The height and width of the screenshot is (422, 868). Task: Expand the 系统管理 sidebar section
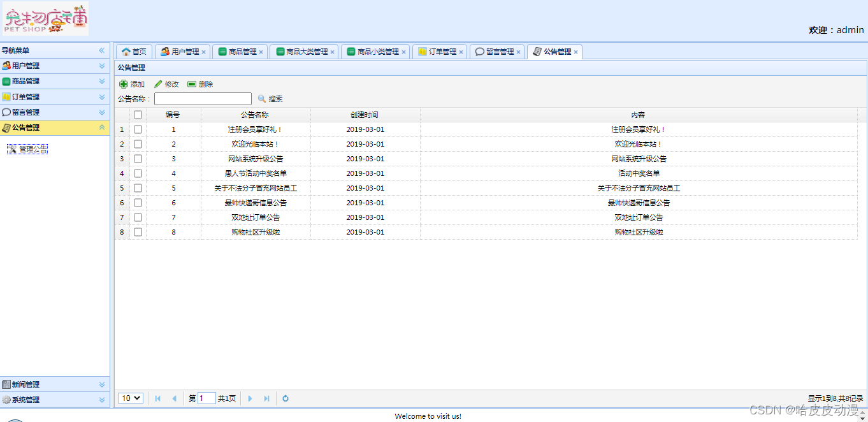101,400
